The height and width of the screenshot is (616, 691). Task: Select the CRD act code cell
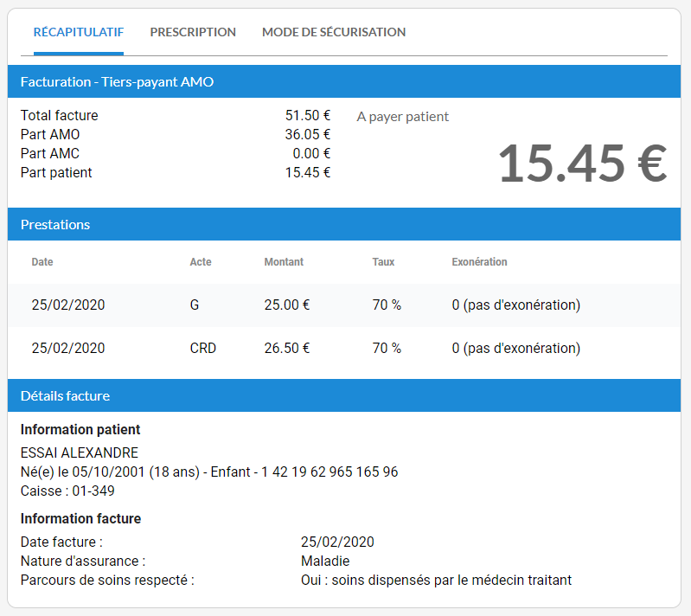point(202,348)
